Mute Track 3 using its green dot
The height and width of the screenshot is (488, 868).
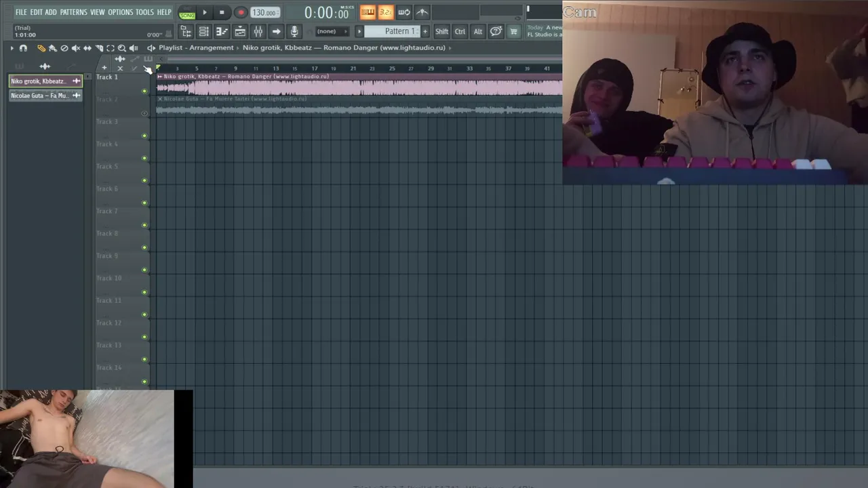click(x=144, y=136)
